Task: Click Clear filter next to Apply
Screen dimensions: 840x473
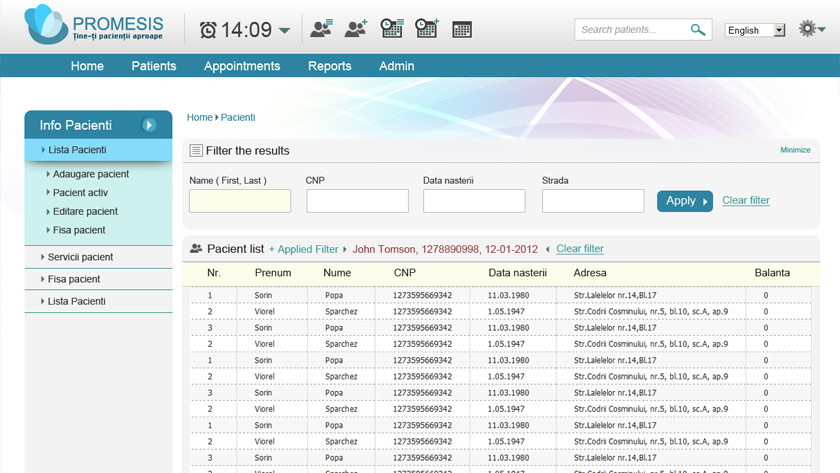Action: (746, 200)
